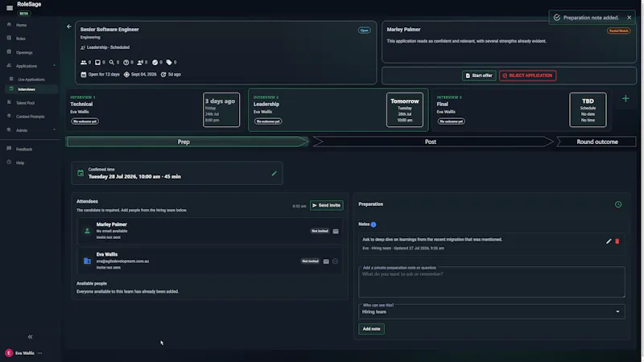Click the confirmed time calendar icon
The width and height of the screenshot is (644, 362).
[x=80, y=173]
